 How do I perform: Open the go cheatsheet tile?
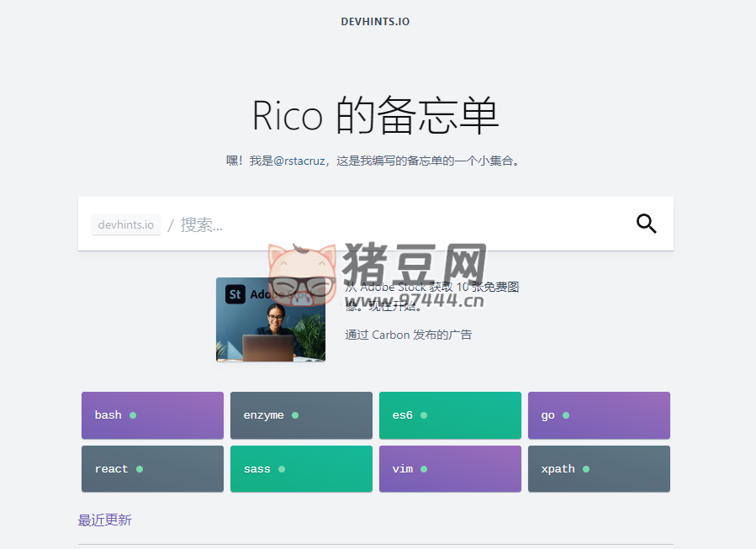point(598,414)
